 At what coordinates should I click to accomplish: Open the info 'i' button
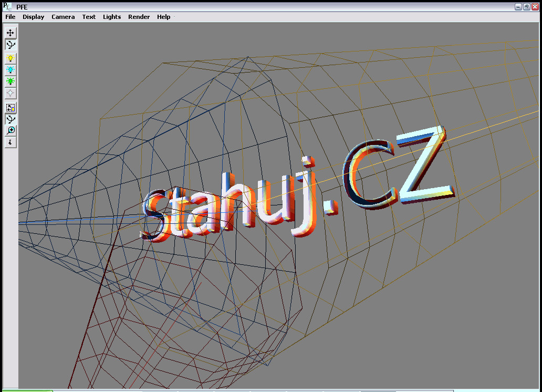tap(11, 142)
